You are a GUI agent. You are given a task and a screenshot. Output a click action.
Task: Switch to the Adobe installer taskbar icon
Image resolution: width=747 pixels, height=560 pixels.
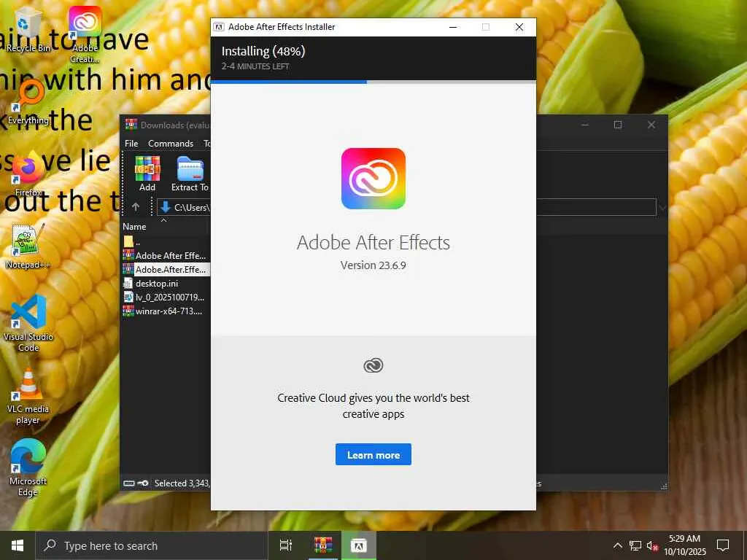point(359,545)
